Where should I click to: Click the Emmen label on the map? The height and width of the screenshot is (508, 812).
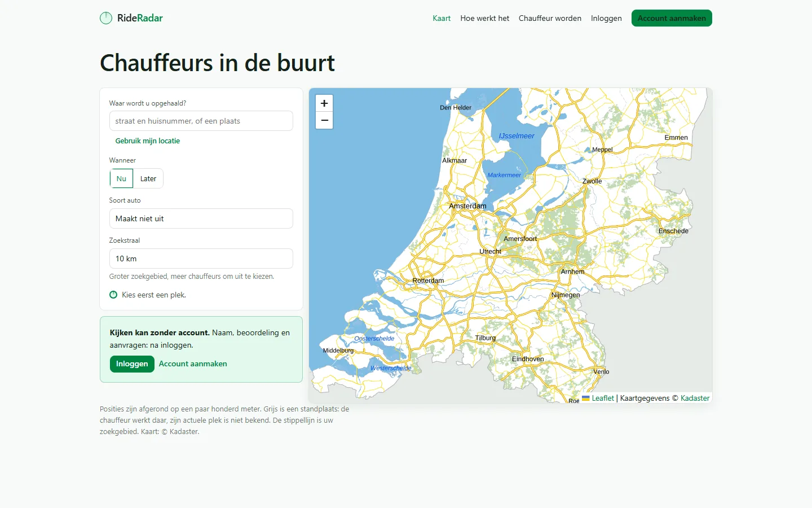pyautogui.click(x=676, y=138)
